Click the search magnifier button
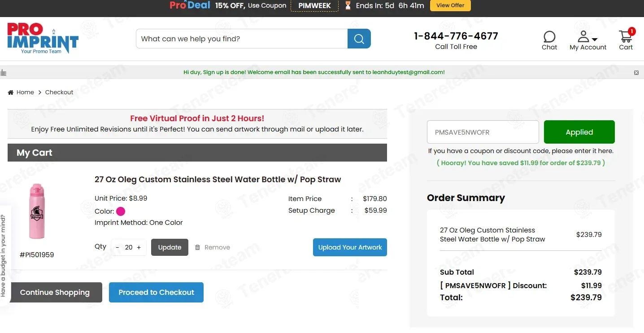 point(359,39)
